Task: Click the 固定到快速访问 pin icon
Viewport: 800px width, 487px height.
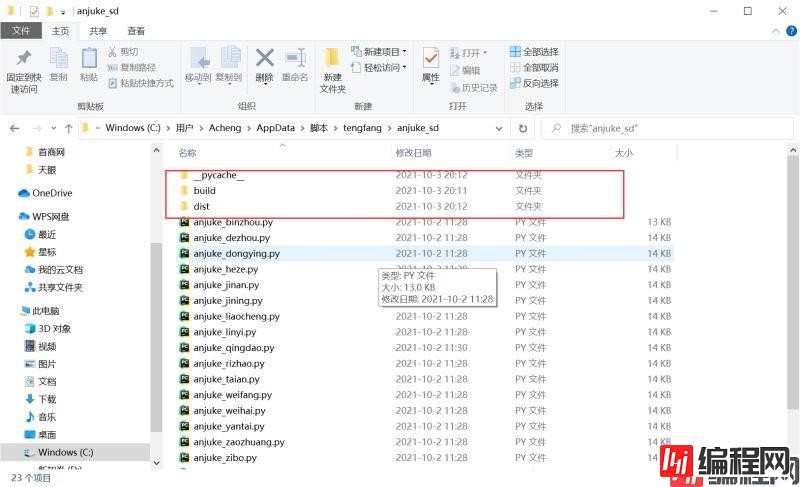Action: click(x=23, y=58)
